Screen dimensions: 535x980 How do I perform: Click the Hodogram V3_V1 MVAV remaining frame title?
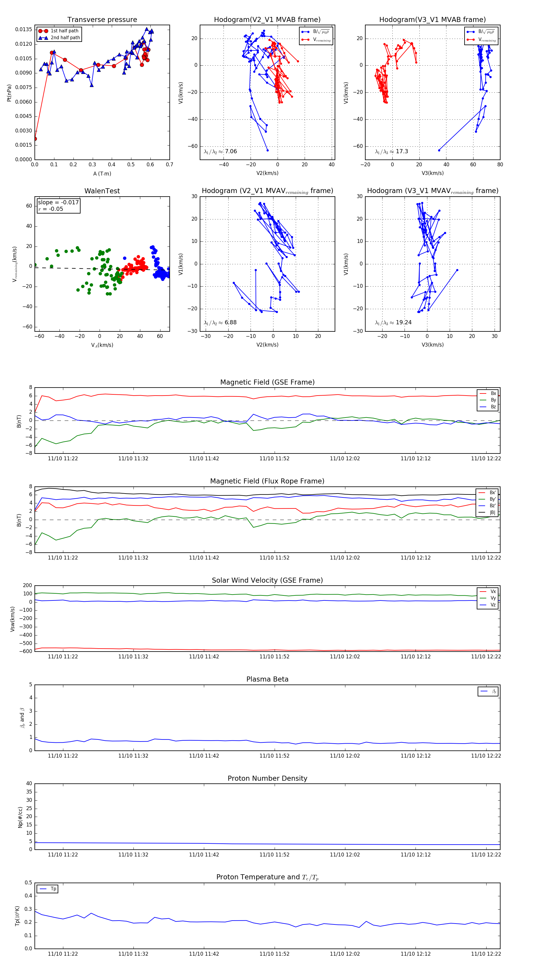pyautogui.click(x=432, y=191)
